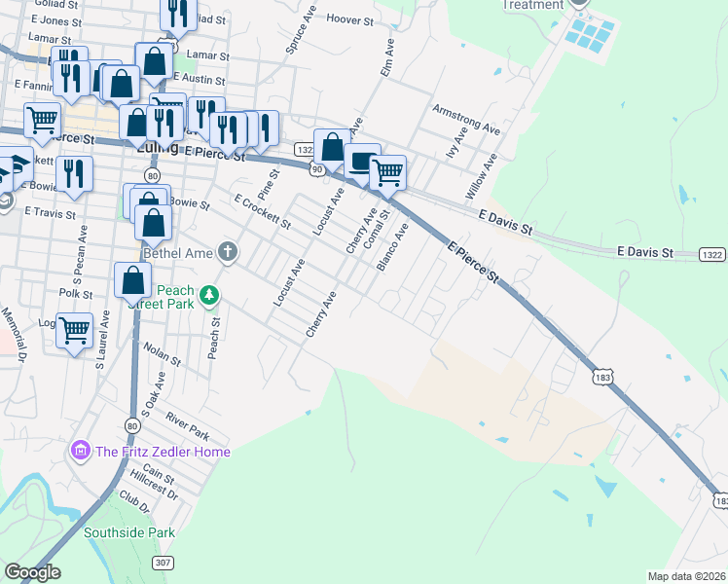Select the Polk St street label
This screenshot has height=584, width=728.
pyautogui.click(x=76, y=293)
